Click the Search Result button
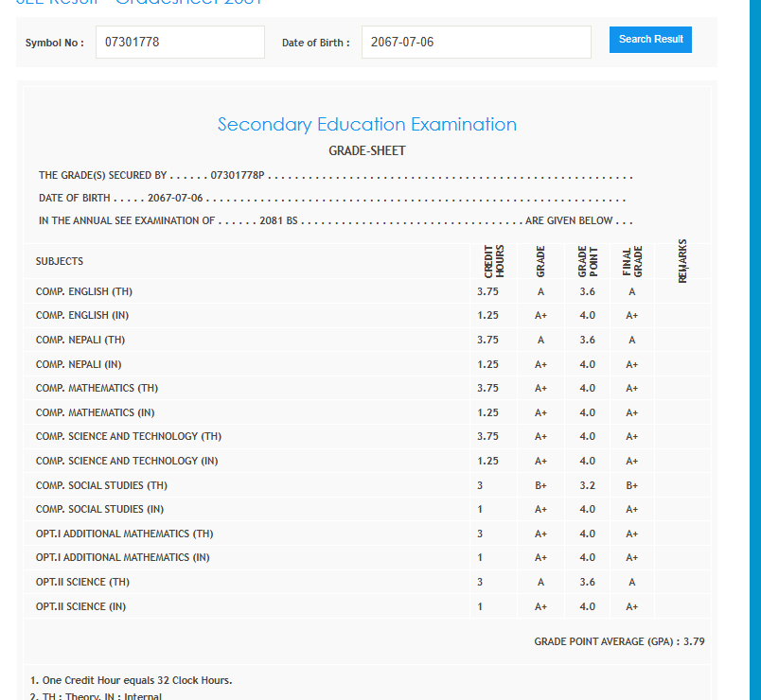This screenshot has width=761, height=700. [650, 40]
